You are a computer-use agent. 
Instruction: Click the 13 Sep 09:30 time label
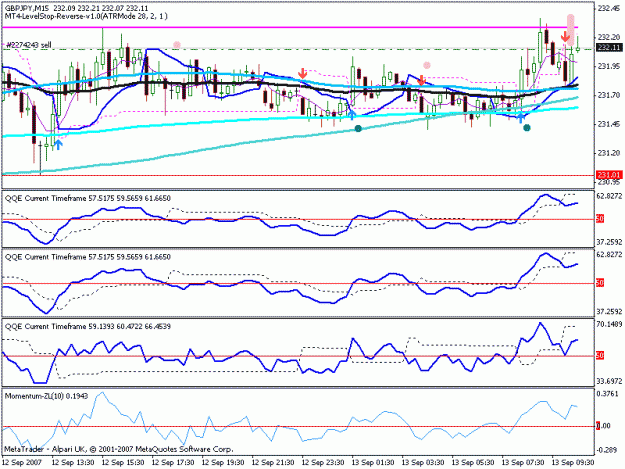[573, 463]
